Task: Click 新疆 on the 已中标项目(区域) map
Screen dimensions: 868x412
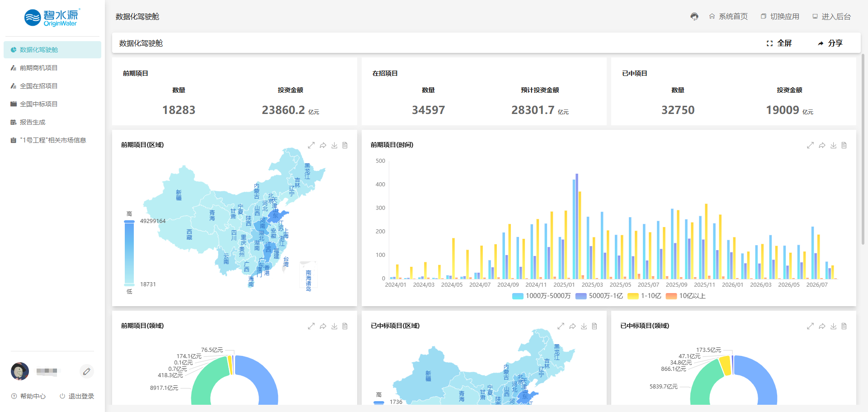Action: pyautogui.click(x=428, y=376)
